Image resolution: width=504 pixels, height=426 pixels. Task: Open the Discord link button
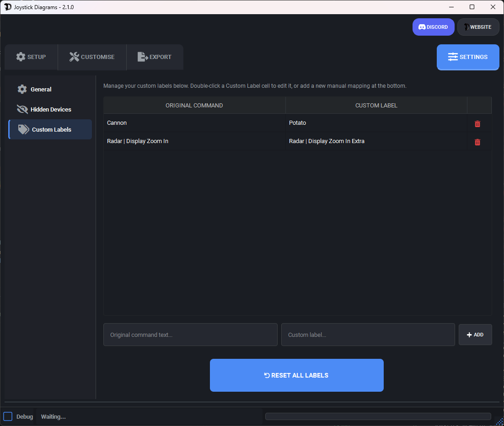pyautogui.click(x=433, y=27)
